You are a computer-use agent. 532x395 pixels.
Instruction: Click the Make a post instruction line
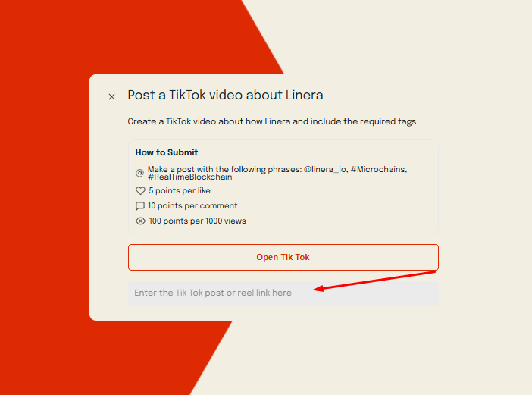point(277,173)
